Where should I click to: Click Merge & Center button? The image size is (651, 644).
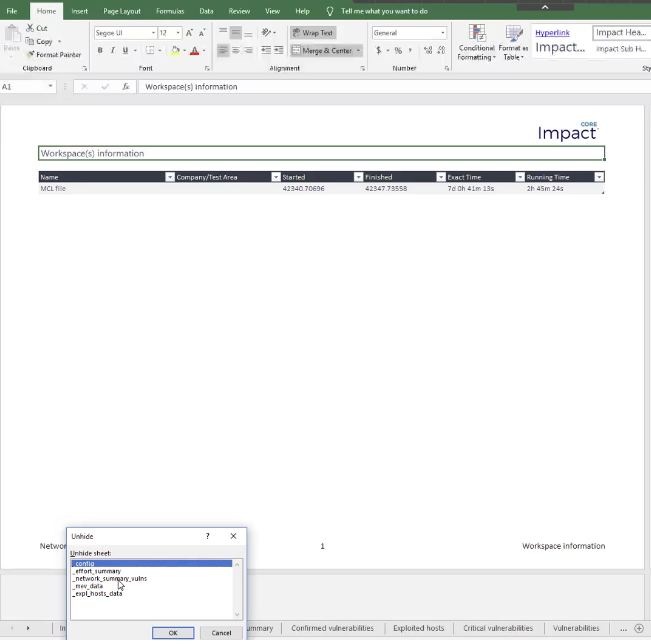pos(322,50)
